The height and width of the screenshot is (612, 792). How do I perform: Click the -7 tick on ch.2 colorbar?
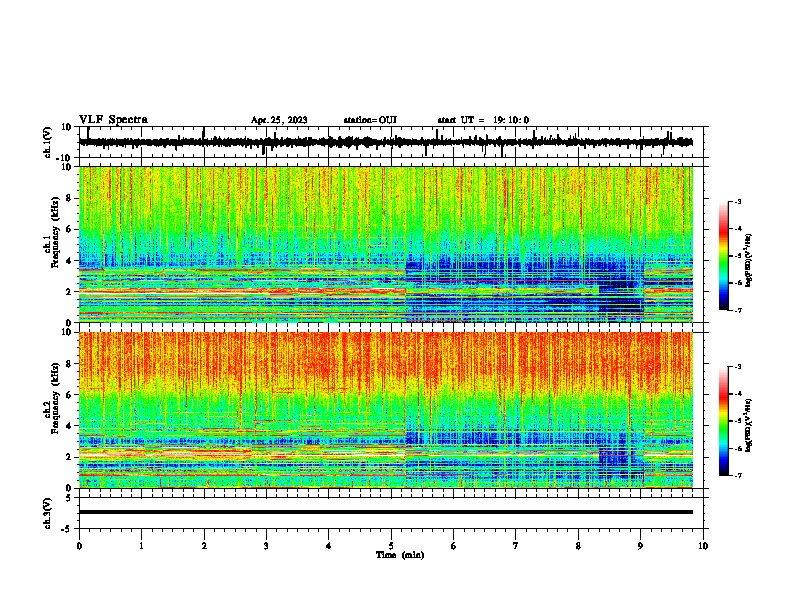tap(738, 475)
